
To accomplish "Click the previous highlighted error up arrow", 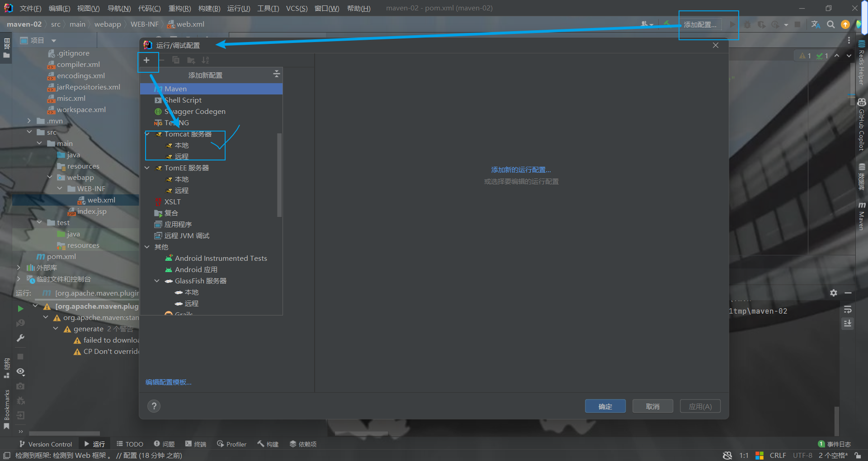I will 837,56.
